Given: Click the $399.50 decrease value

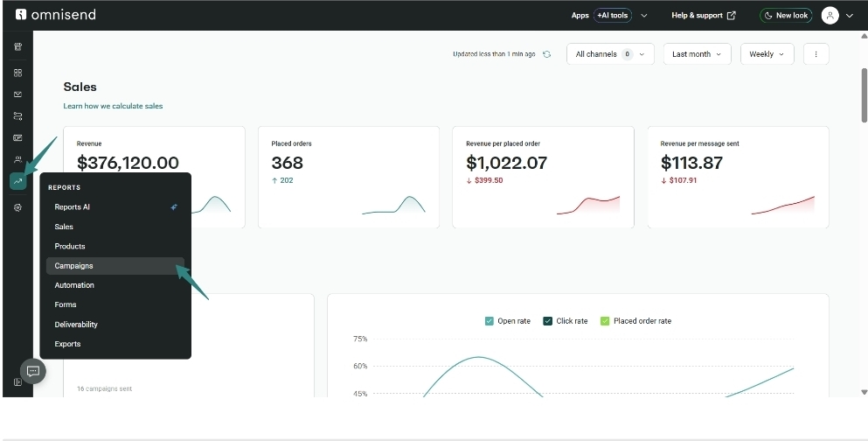Looking at the screenshot, I should pos(489,180).
